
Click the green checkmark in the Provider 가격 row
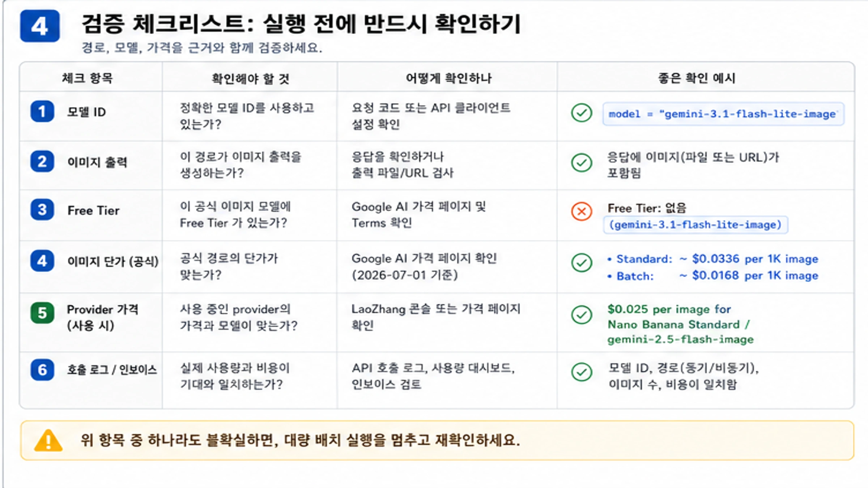click(582, 315)
